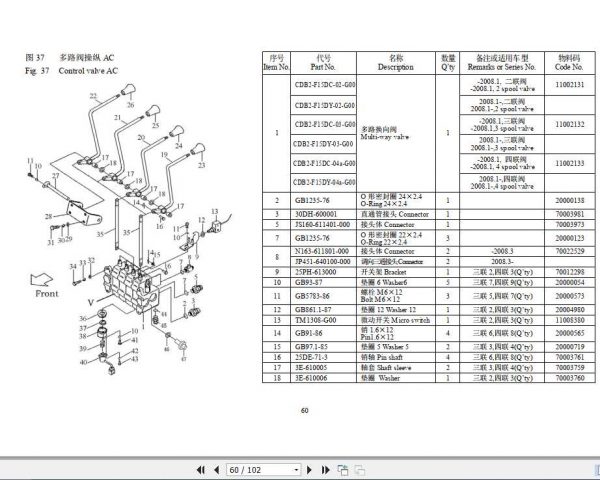Viewport: 600px width, 480px height.
Task: Select part number GB93-87
Action: 308,282
